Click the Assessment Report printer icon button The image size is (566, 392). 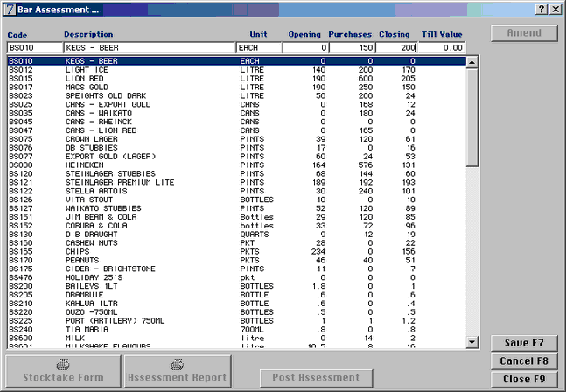pyautogui.click(x=178, y=371)
